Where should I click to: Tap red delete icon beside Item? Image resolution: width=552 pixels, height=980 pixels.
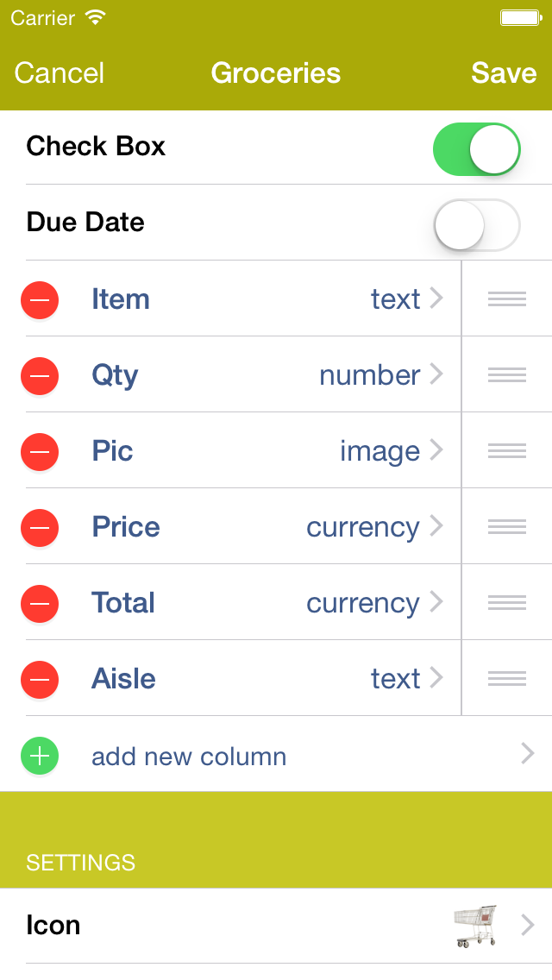[x=40, y=300]
